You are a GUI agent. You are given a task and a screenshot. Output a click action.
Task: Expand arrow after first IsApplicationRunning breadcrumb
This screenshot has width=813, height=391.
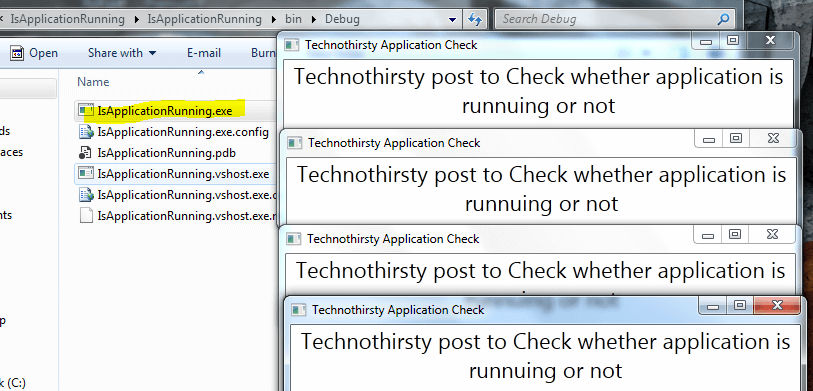coord(136,20)
